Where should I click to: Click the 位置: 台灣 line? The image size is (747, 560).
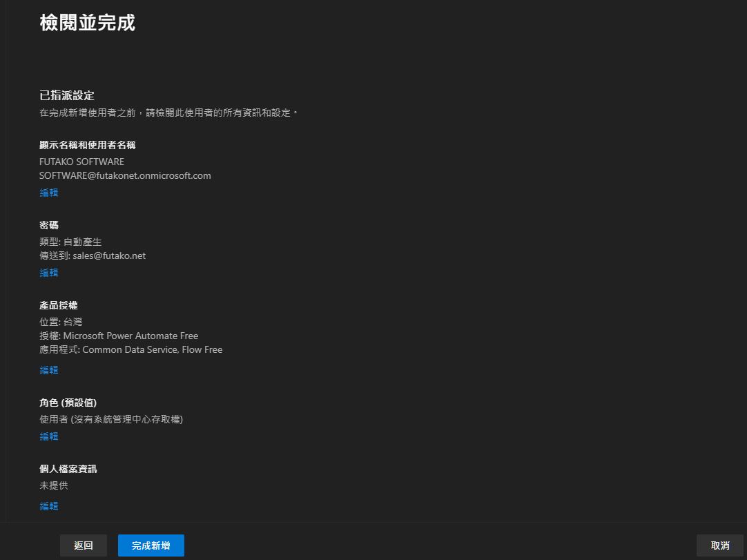coord(61,322)
